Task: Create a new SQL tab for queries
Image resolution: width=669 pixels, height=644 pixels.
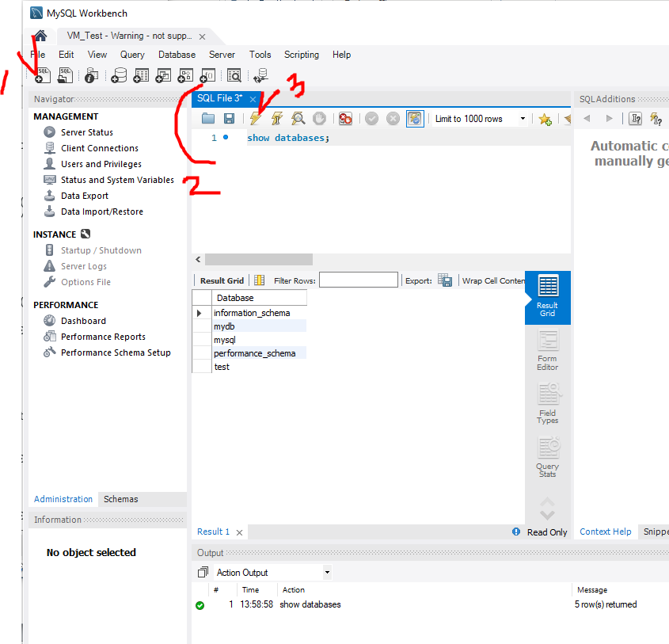Action: coord(43,75)
